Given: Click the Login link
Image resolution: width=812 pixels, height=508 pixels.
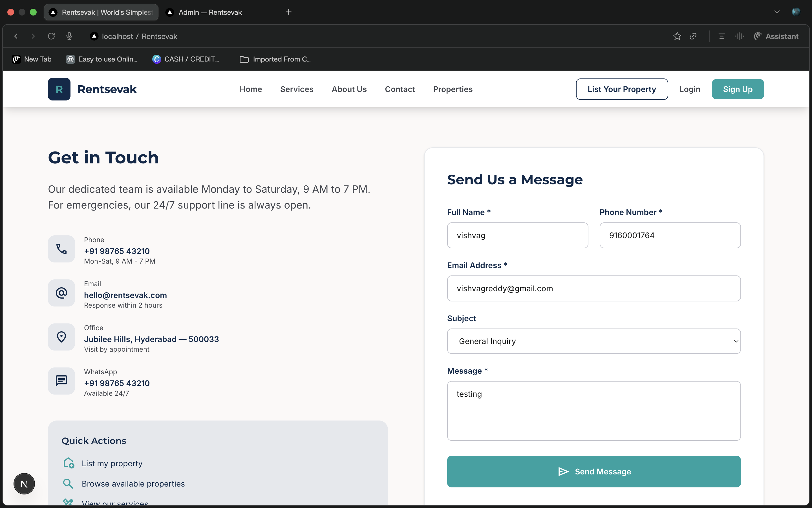Looking at the screenshot, I should (x=690, y=89).
